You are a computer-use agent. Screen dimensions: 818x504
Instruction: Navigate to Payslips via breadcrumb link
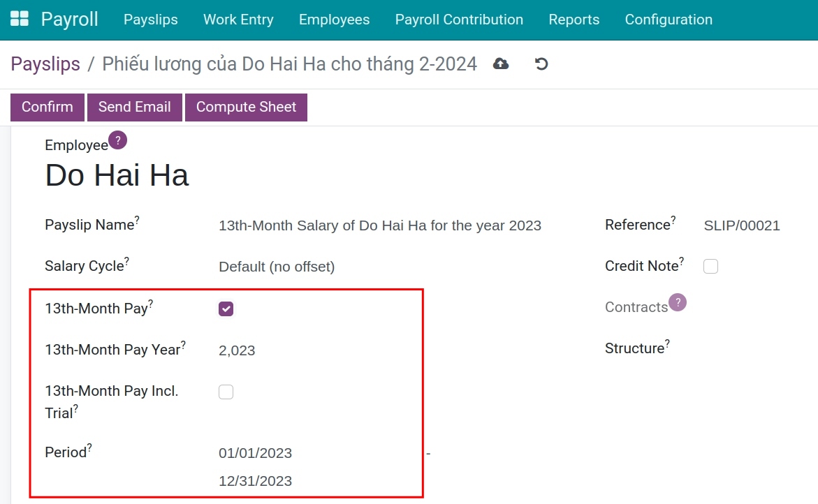(45, 64)
